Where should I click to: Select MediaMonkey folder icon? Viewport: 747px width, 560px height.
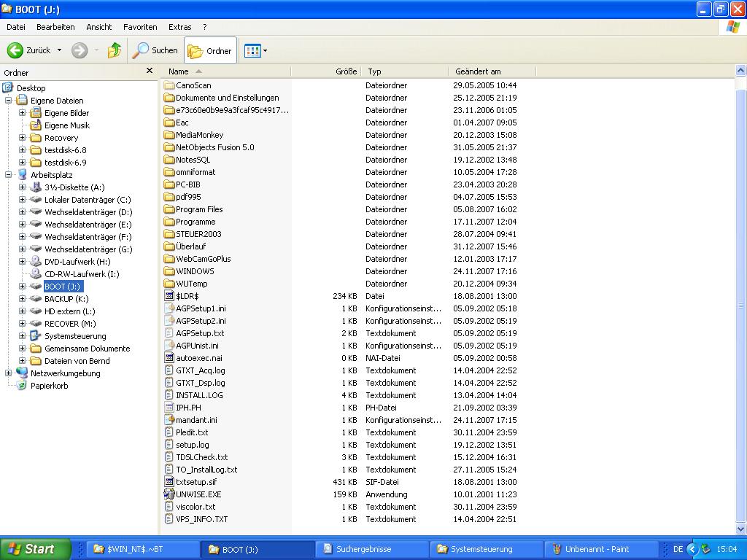coord(169,135)
